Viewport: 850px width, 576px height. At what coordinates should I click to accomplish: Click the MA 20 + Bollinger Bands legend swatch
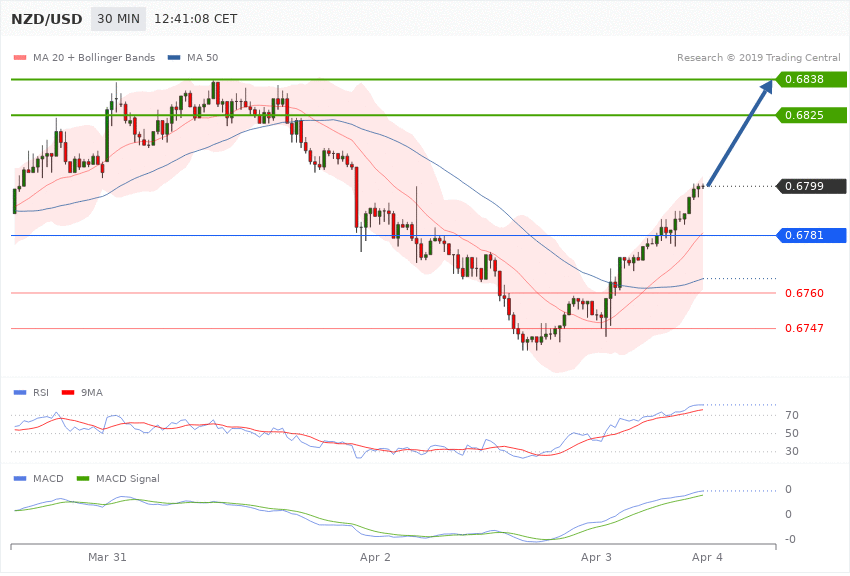point(20,57)
